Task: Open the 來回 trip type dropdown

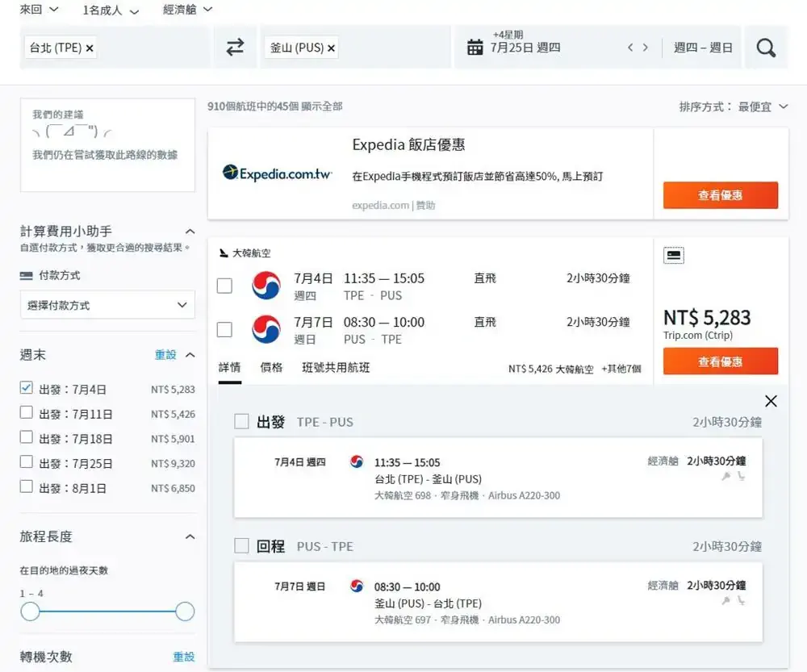Action: [x=39, y=9]
